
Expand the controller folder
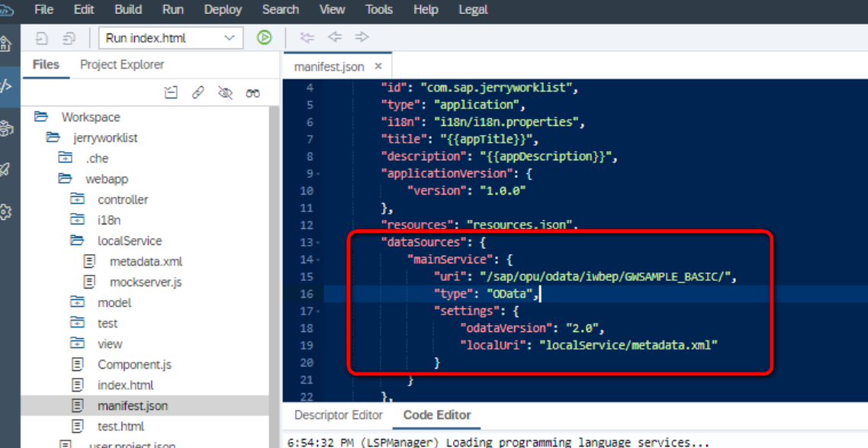click(78, 199)
